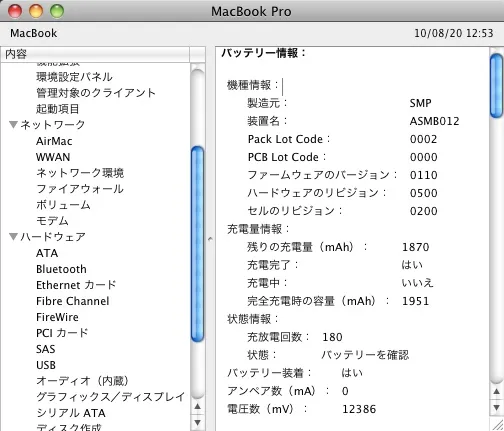
Task: Click the PCB Lot Code label
Action: tap(287, 157)
